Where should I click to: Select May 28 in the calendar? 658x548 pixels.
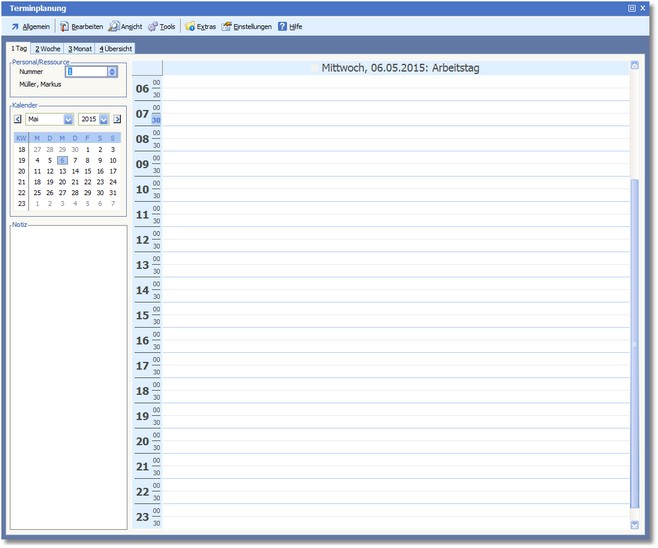coord(74,193)
